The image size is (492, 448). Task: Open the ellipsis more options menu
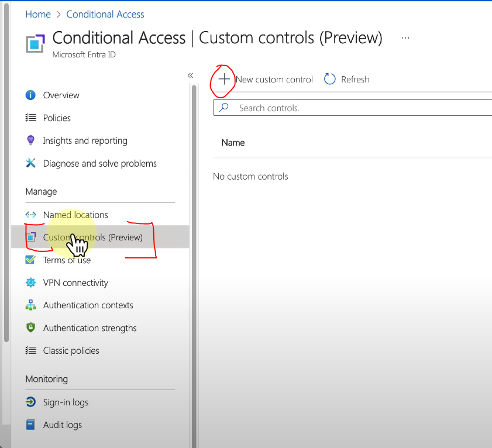coord(405,38)
